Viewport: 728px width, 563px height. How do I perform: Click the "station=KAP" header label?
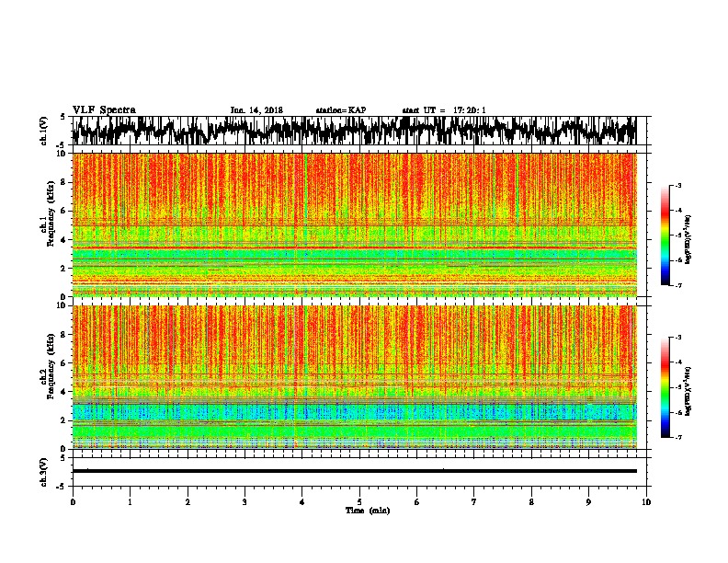pos(341,110)
